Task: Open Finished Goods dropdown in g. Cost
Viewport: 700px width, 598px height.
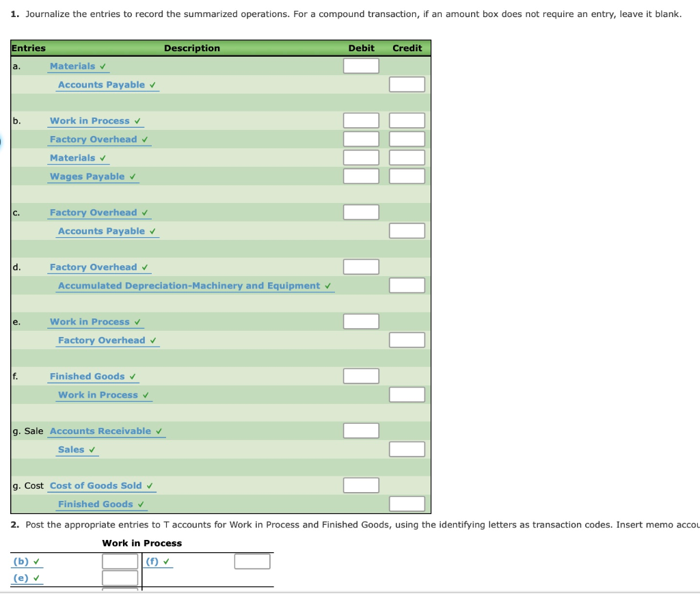Action: [x=102, y=505]
